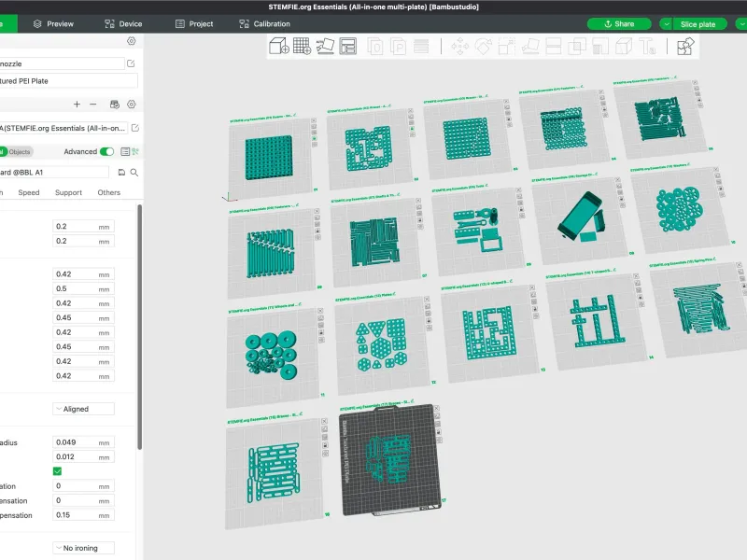Viewport: 747px width, 560px height.
Task: Click the Slice plate button
Action: click(699, 24)
